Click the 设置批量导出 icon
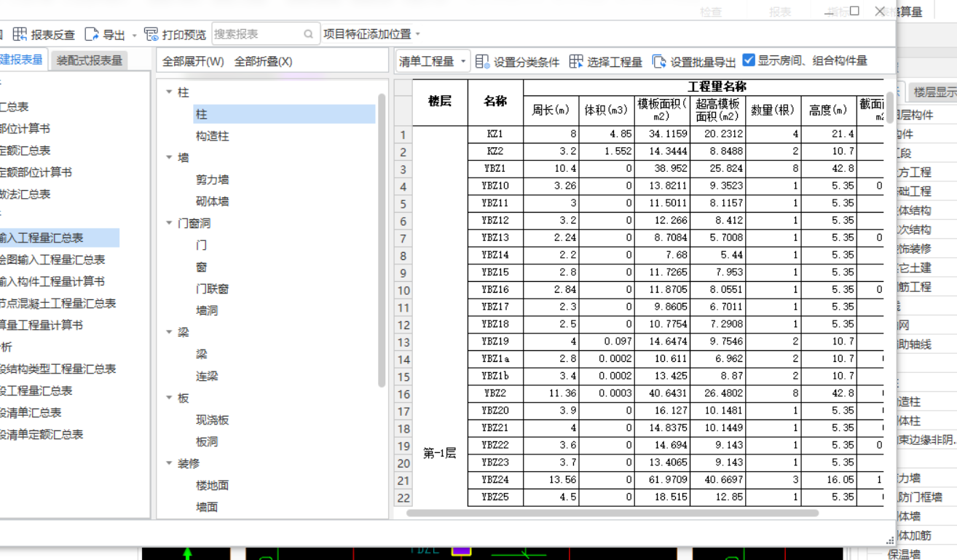 point(659,62)
